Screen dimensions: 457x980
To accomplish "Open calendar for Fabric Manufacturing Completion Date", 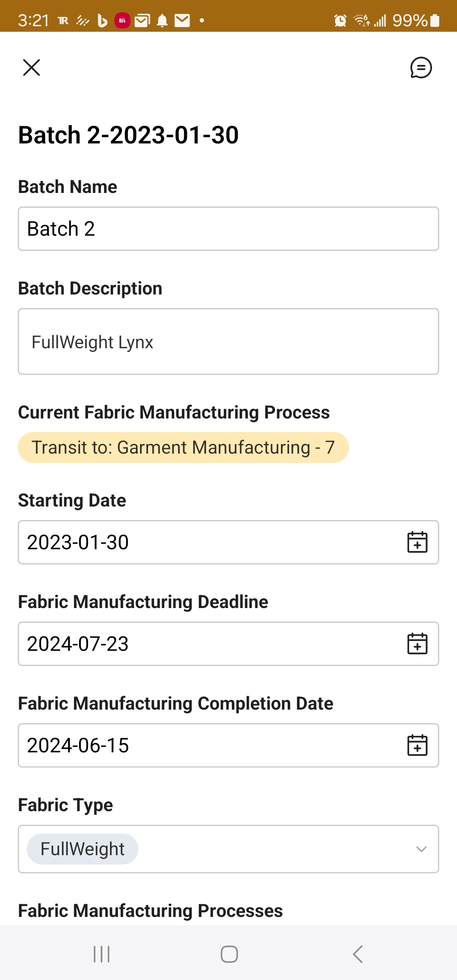I will point(417,745).
